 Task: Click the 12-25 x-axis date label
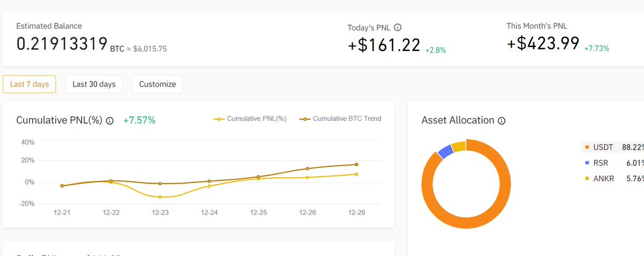click(x=258, y=213)
